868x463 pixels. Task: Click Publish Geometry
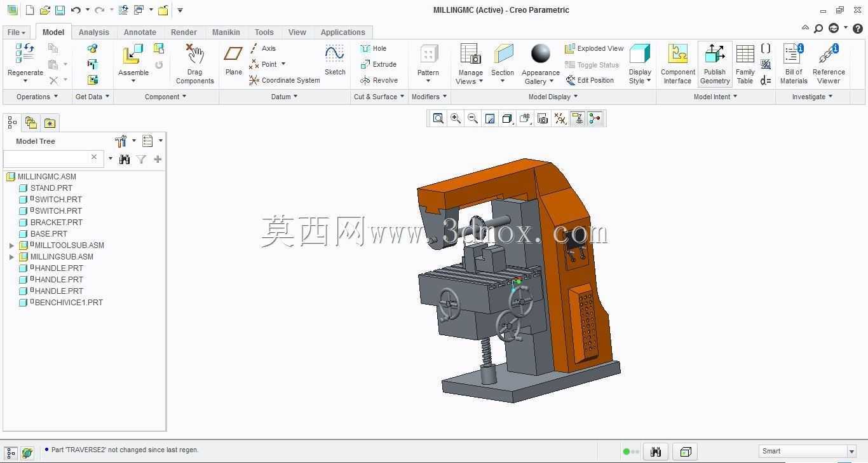tap(715, 64)
